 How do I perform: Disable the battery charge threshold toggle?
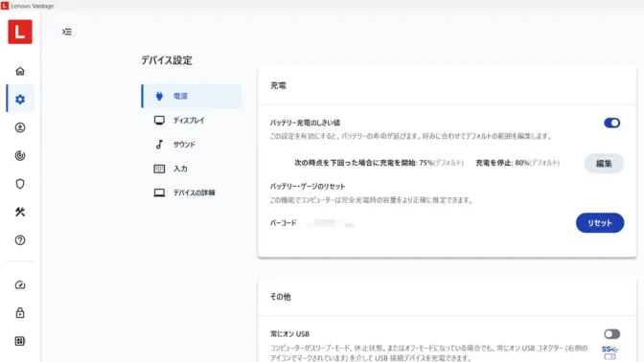pyautogui.click(x=611, y=123)
